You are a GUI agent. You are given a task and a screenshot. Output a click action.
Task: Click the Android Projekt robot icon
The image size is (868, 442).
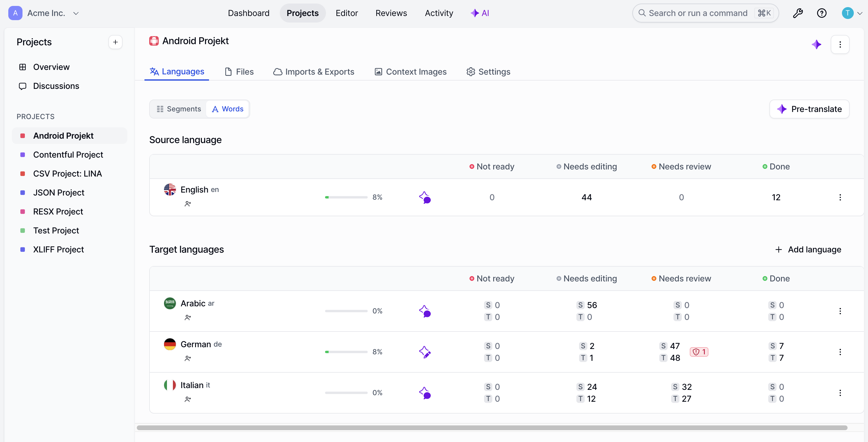click(154, 41)
